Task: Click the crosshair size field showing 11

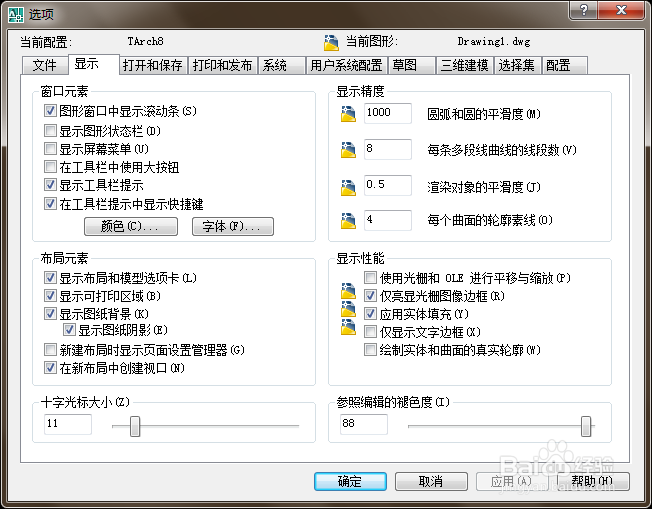Action: tap(68, 424)
